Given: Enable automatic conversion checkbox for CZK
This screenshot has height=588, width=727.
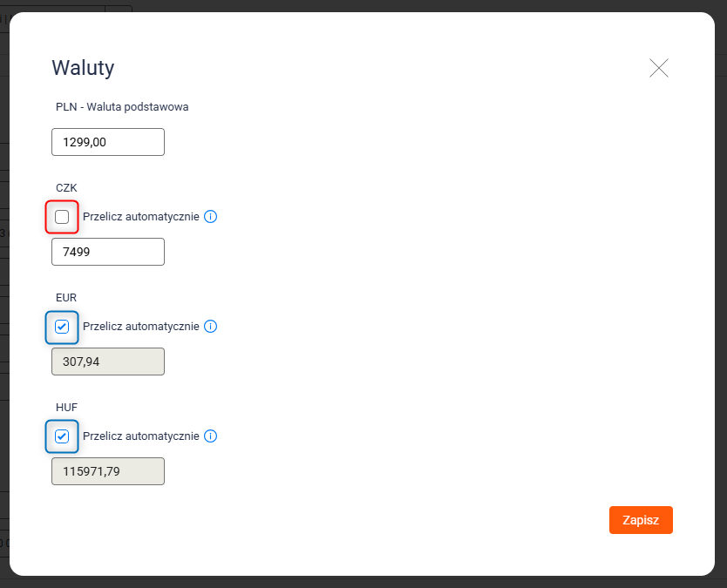Looking at the screenshot, I should tap(62, 217).
